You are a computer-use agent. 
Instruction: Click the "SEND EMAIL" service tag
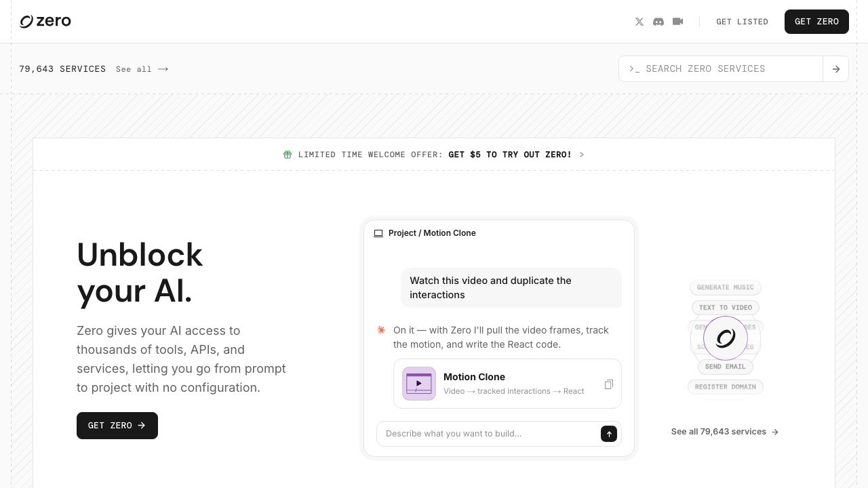726,367
